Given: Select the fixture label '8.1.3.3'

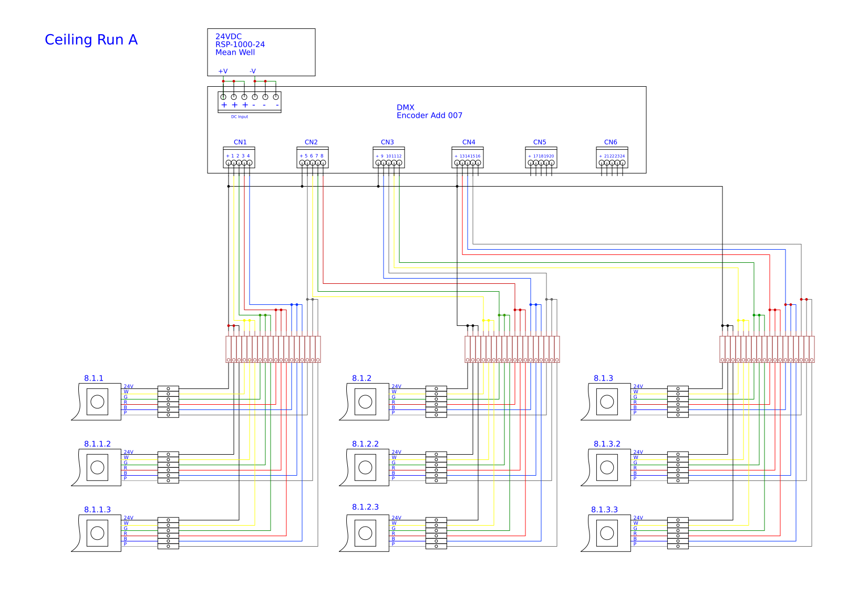Looking at the screenshot, I should pos(604,510).
